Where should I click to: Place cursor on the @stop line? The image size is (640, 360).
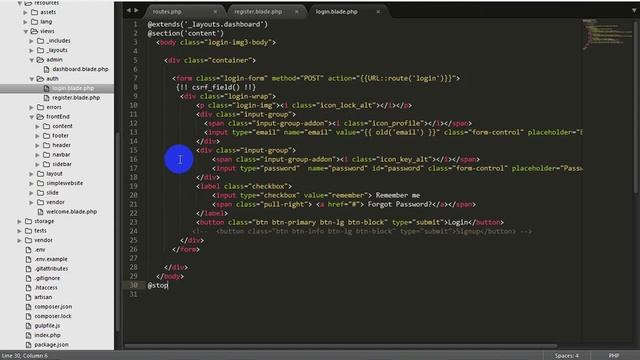click(158, 285)
